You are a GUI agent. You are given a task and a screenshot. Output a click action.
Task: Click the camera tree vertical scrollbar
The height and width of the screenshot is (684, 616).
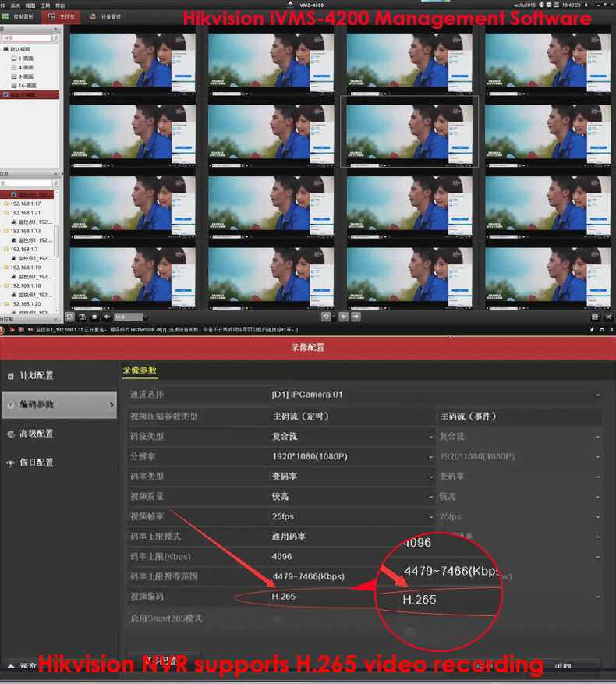coord(56,241)
